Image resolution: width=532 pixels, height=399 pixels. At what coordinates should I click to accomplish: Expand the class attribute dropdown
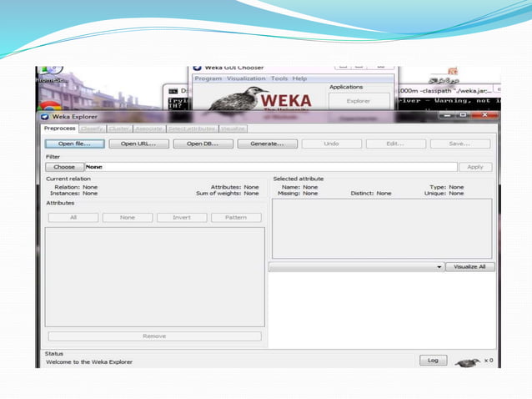[x=356, y=267]
